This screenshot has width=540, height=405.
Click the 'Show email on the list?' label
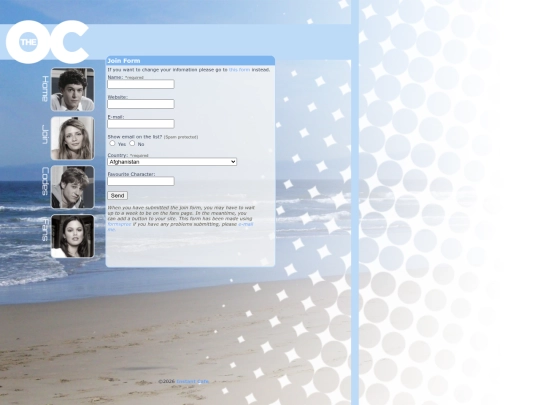click(135, 137)
